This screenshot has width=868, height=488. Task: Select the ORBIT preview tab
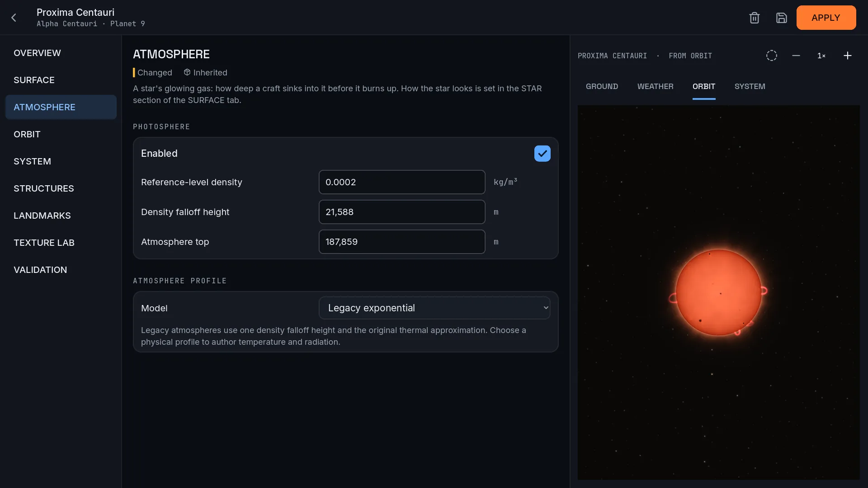[703, 86]
